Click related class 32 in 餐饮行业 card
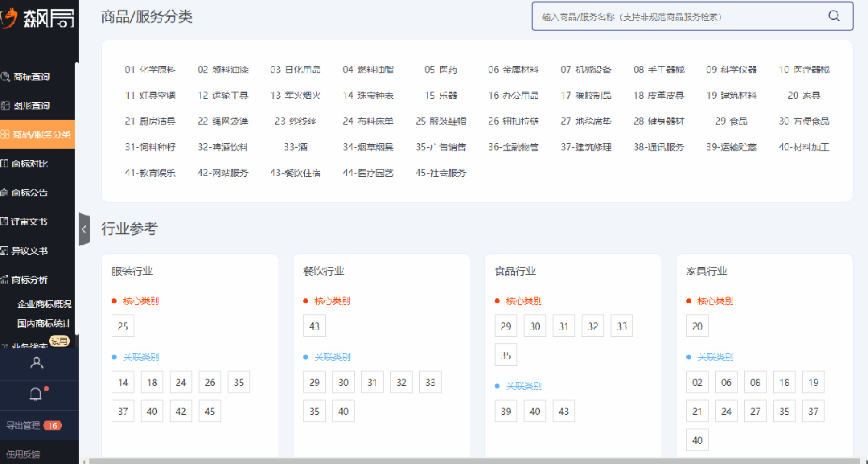 [401, 382]
